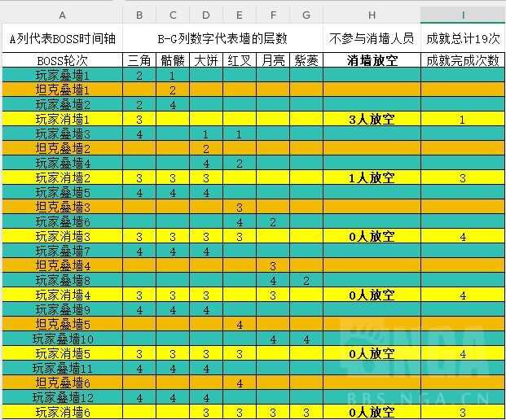The height and width of the screenshot is (420, 506).
Task: Click 紫菱 value in 玩家叠墙8 row
Action: coord(306,280)
